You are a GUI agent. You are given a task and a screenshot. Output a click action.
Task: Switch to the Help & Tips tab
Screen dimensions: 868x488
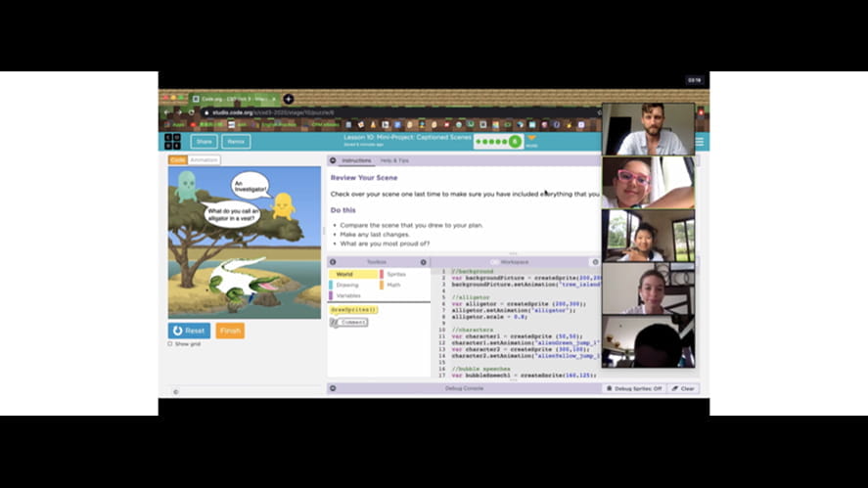[x=394, y=159]
